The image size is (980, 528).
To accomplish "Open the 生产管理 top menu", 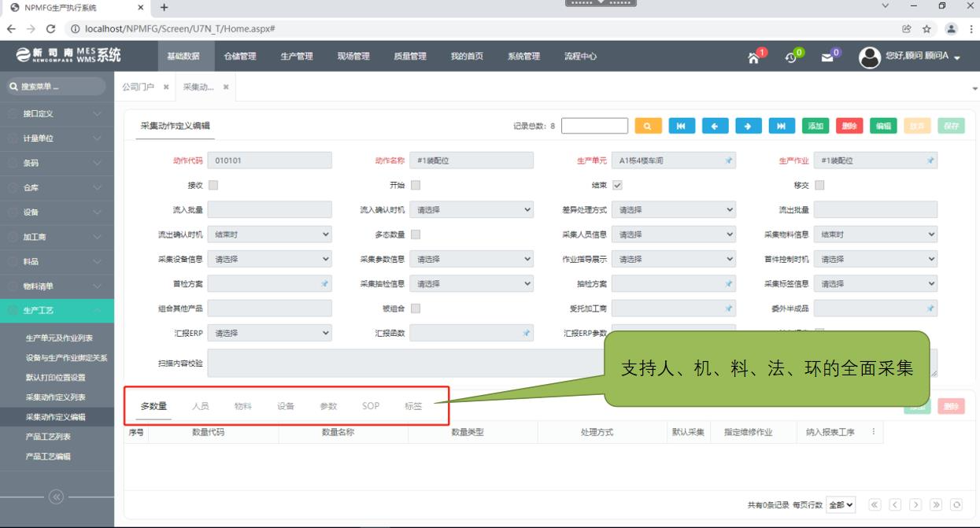I will click(x=297, y=57).
